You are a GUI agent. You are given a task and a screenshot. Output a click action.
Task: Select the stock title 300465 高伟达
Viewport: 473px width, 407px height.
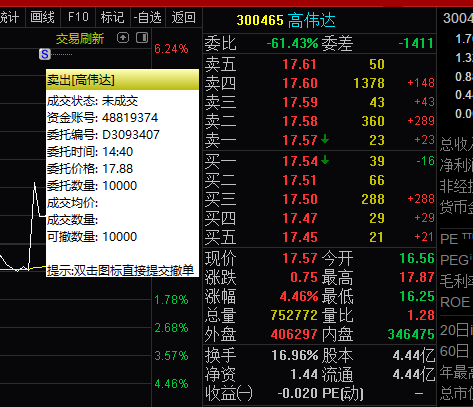click(286, 20)
